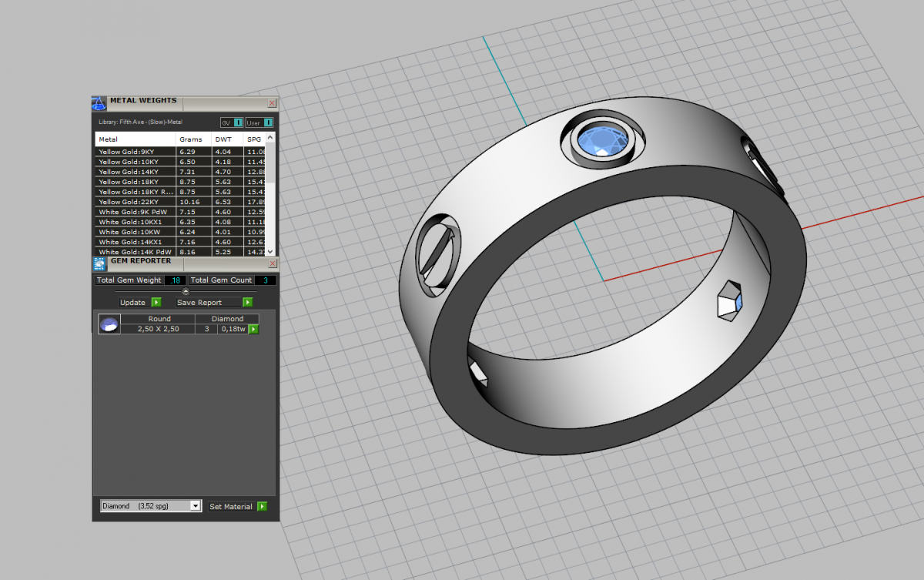Open the Diamond material dropdown
The image size is (924, 580).
click(195, 506)
